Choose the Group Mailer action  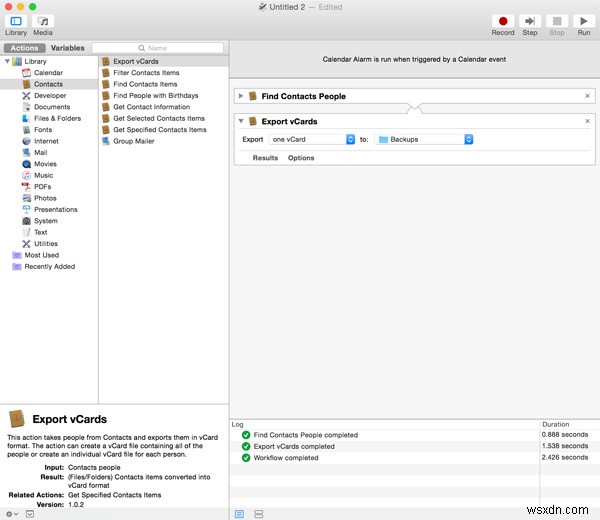coord(134,141)
